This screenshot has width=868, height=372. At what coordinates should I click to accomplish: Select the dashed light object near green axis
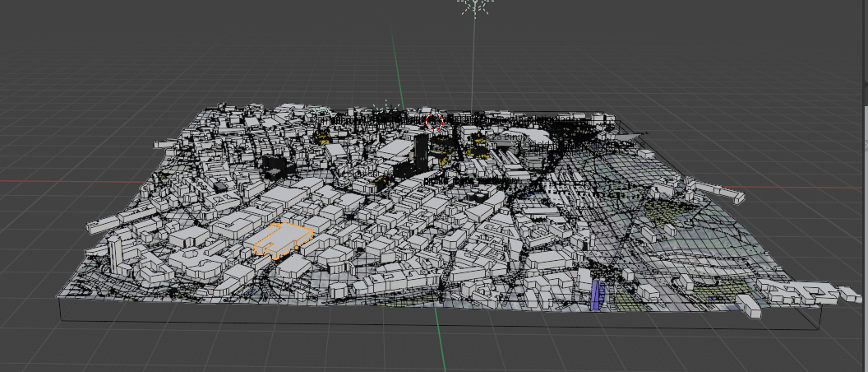[385, 107]
